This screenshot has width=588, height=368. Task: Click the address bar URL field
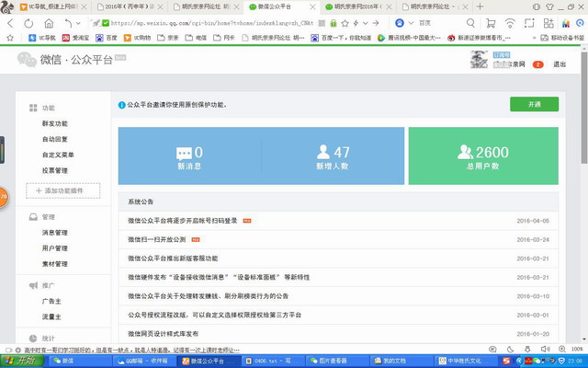(212, 23)
